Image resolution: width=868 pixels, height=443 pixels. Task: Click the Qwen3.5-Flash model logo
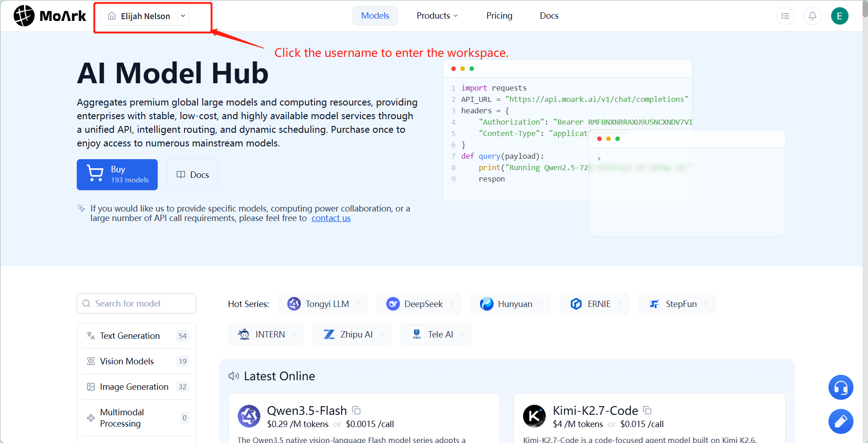tap(249, 416)
